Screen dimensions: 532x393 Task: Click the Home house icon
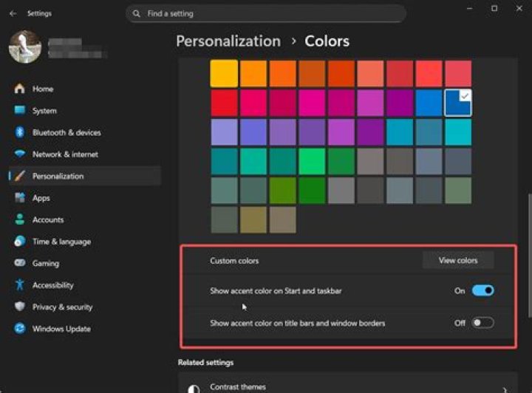tap(20, 89)
